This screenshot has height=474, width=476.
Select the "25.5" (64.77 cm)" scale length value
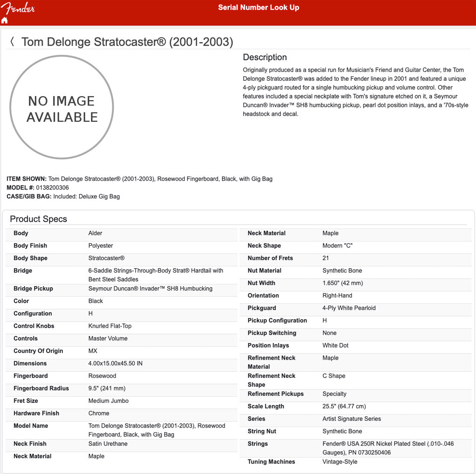(x=344, y=406)
